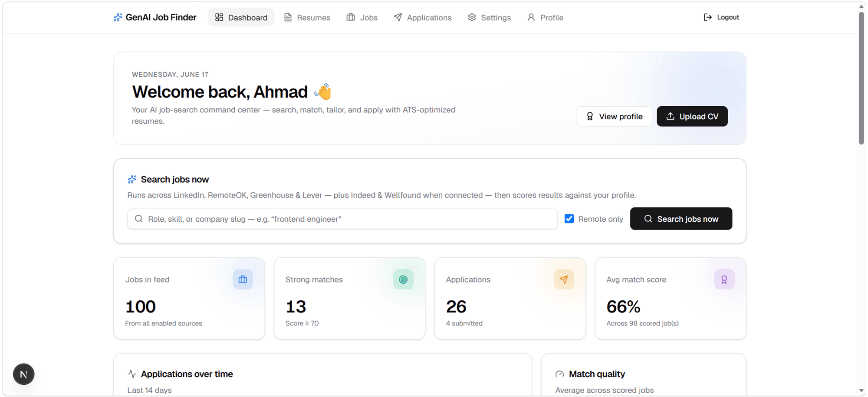This screenshot has width=868, height=397.
Task: Open the Jobs tab
Action: click(x=362, y=17)
